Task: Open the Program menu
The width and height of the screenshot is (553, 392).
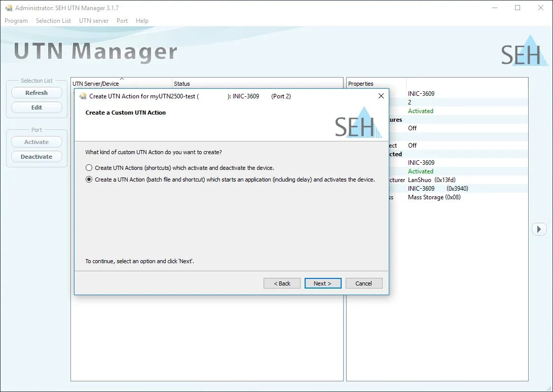Action: click(16, 21)
